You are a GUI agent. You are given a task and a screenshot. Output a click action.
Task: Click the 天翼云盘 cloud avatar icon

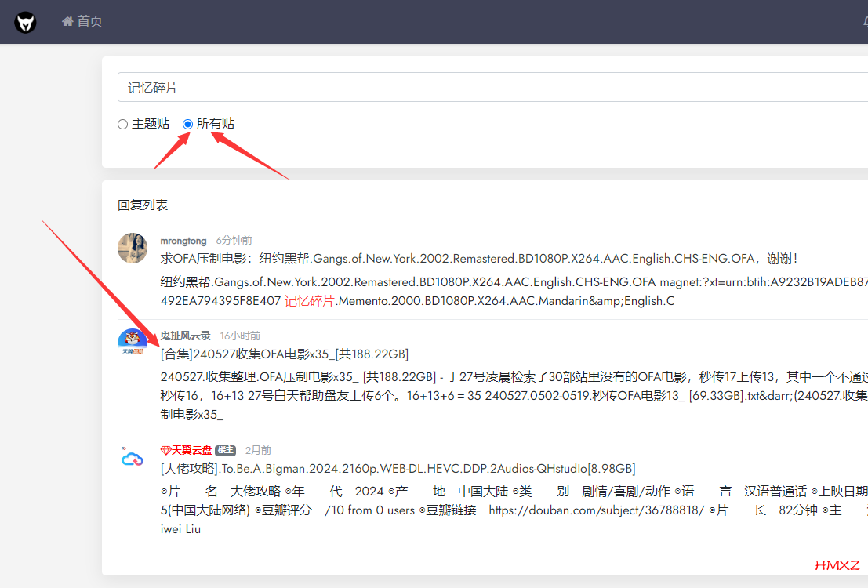(133, 459)
